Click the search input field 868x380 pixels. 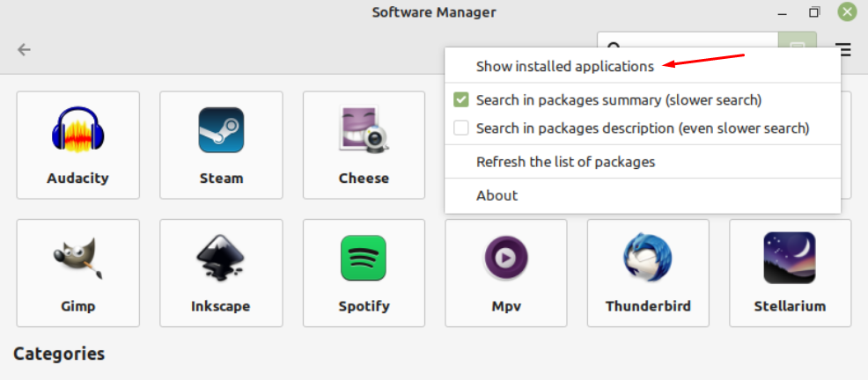coord(688,41)
